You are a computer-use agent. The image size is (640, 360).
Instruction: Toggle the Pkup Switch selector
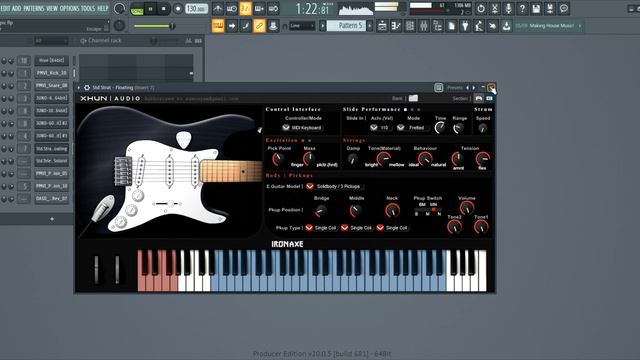(428, 210)
